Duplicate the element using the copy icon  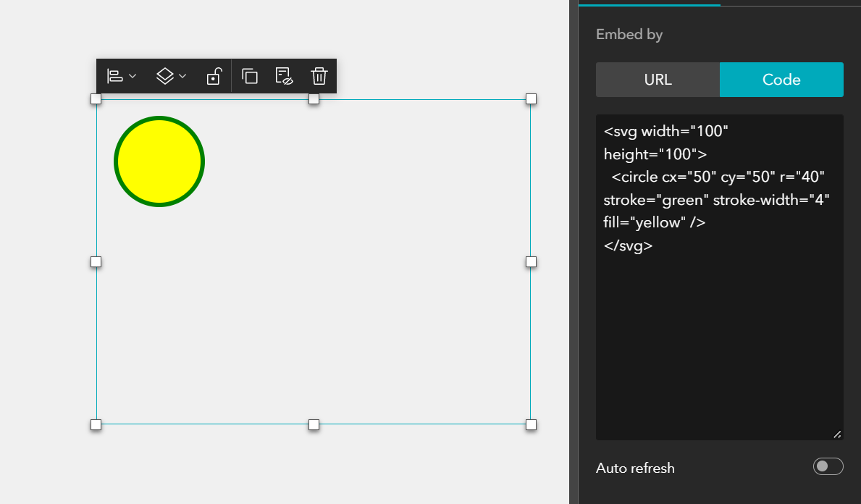click(x=250, y=75)
